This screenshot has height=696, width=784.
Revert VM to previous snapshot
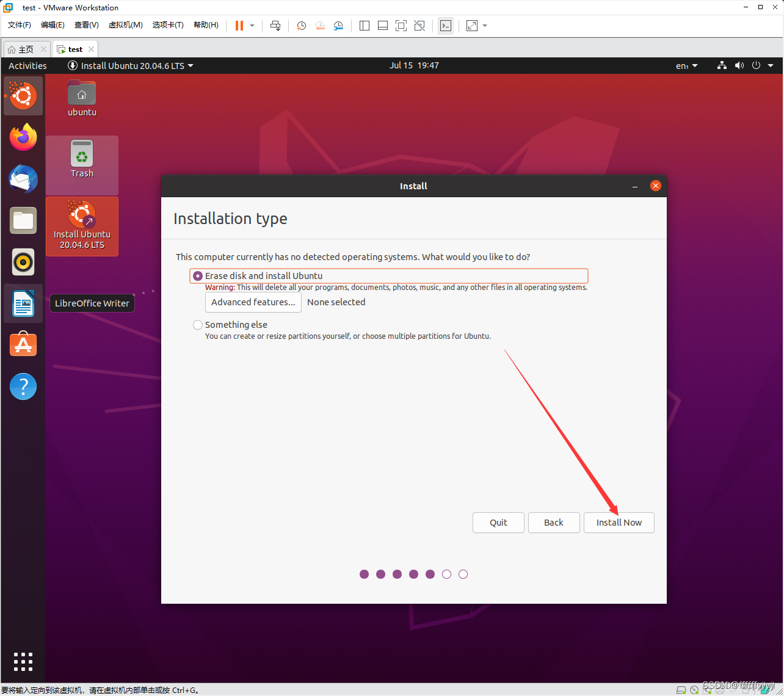coord(320,26)
